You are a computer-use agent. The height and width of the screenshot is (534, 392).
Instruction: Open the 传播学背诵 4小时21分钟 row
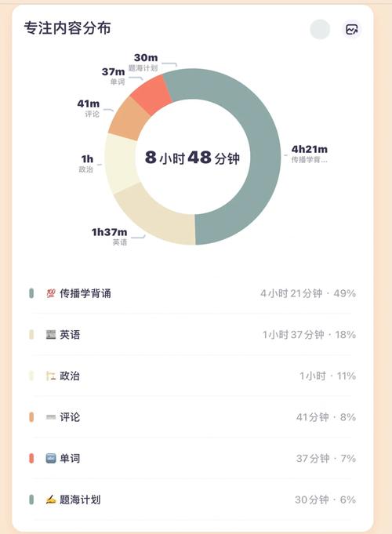(192, 293)
